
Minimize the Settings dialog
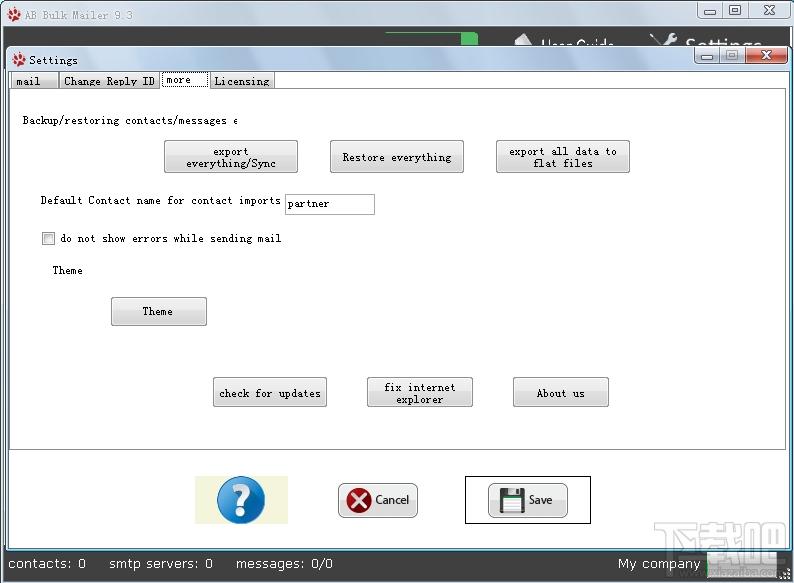coord(707,55)
